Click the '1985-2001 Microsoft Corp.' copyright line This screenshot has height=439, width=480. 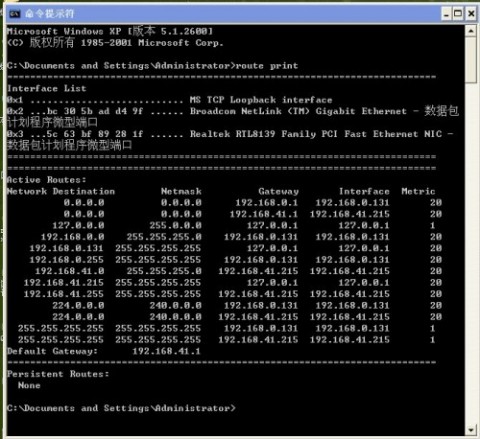pos(152,43)
